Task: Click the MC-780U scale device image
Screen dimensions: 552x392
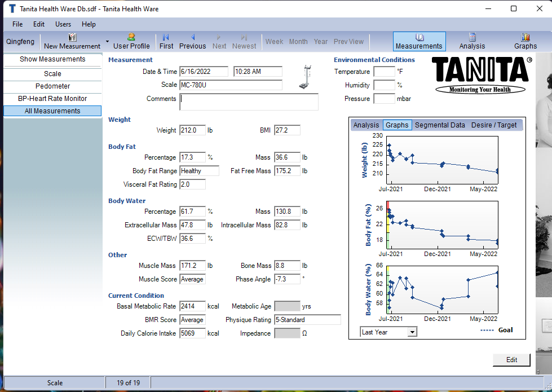Action: (x=305, y=77)
